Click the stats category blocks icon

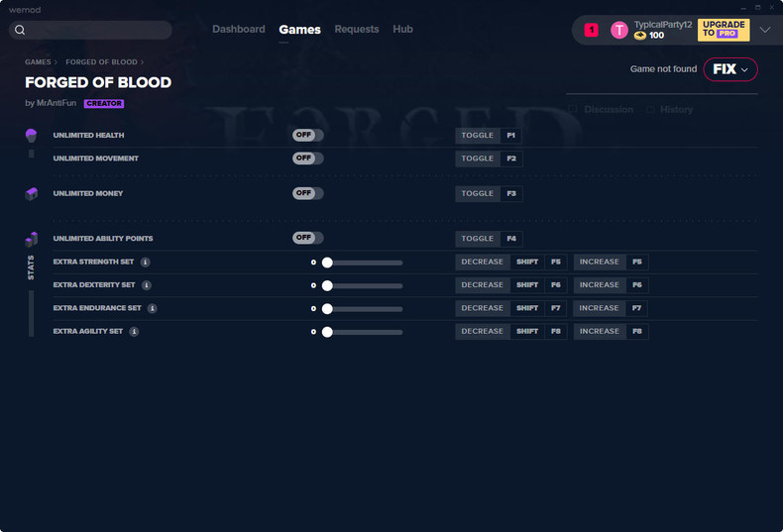(x=31, y=239)
